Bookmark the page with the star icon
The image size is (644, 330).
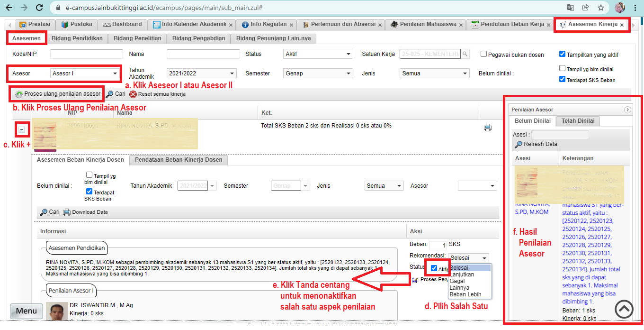(x=600, y=8)
